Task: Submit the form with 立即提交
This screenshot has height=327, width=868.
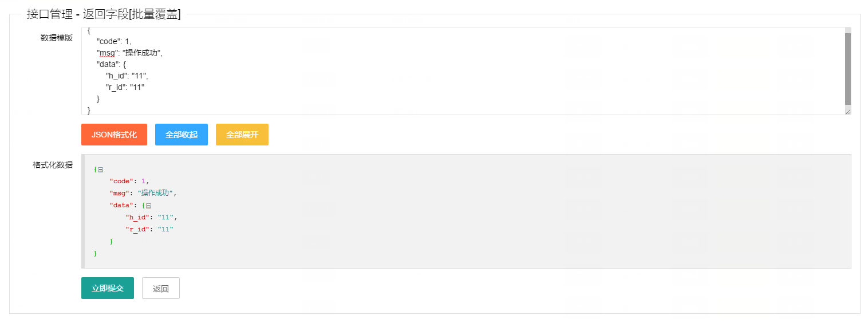Action: click(x=108, y=288)
